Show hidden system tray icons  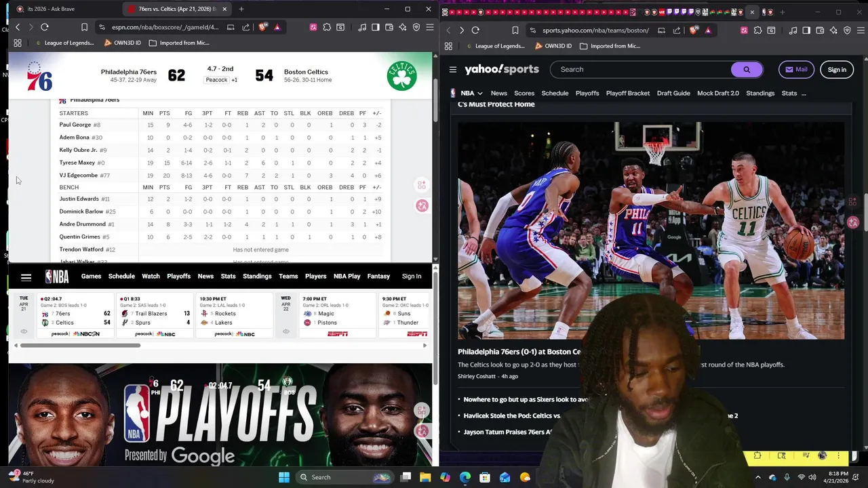[758, 477]
